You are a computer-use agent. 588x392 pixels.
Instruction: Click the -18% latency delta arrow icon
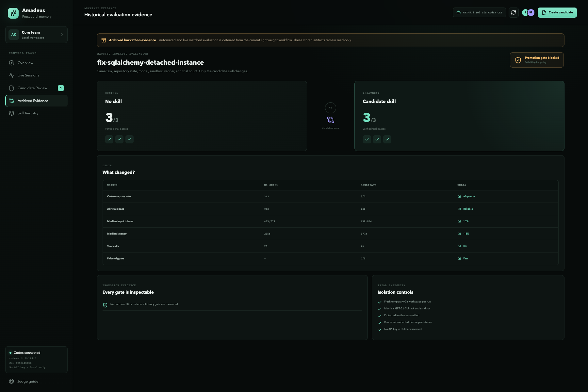pyautogui.click(x=459, y=234)
